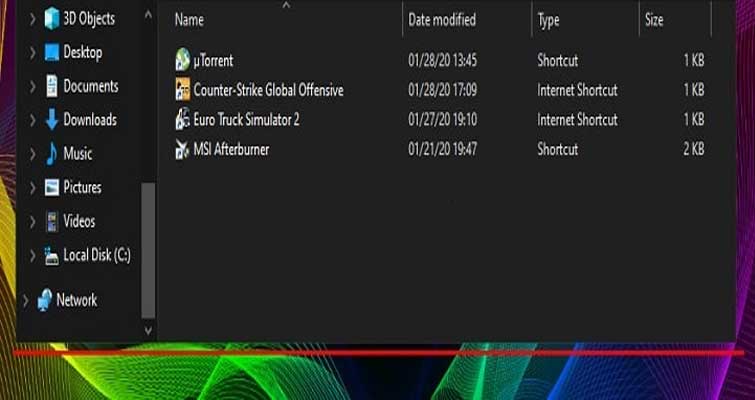
Task: Click date 01/28/20 13:45
Action: coord(443,61)
